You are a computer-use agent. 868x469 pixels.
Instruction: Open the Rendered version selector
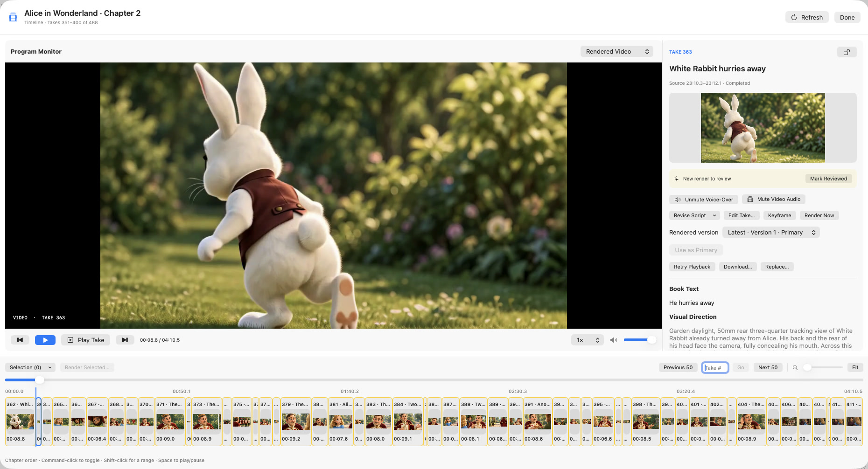[771, 233]
